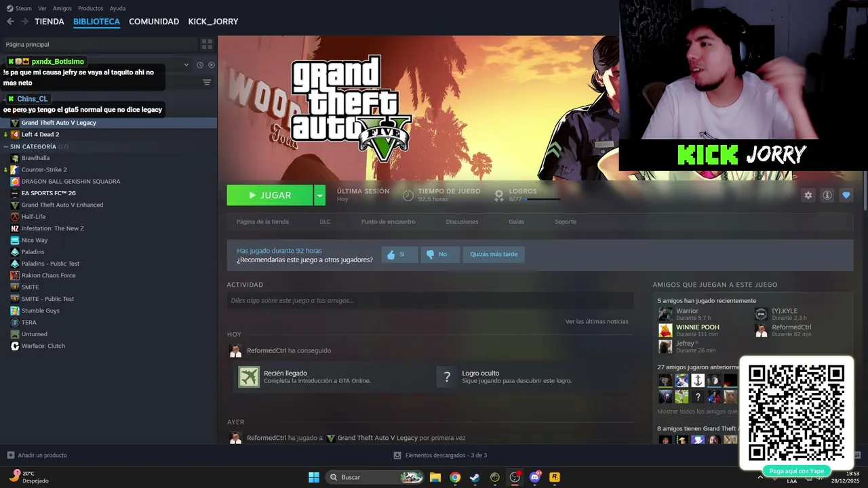Select Warface: Clutch icon
Viewport: 868px width, 488px height.
15,346
